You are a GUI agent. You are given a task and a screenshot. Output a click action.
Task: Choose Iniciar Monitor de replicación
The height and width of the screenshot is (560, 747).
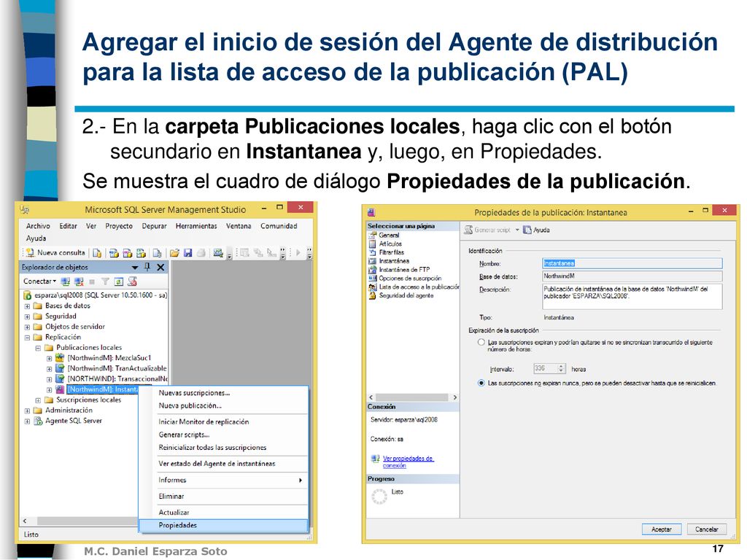tap(223, 422)
